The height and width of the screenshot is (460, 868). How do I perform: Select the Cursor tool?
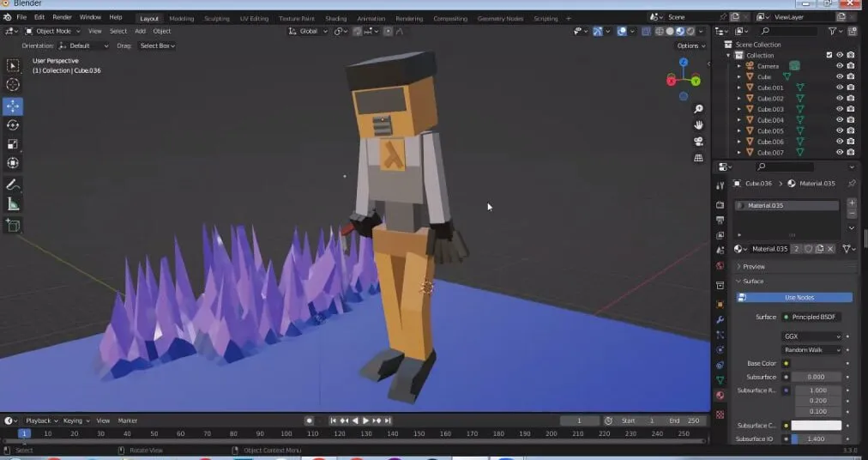pos(13,85)
